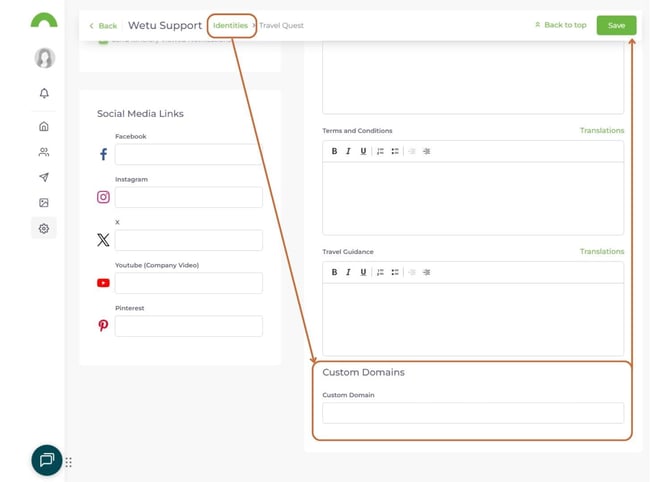Click the Identities breadcrumb
Image resolution: width=670 pixels, height=482 pixels.
(230, 25)
